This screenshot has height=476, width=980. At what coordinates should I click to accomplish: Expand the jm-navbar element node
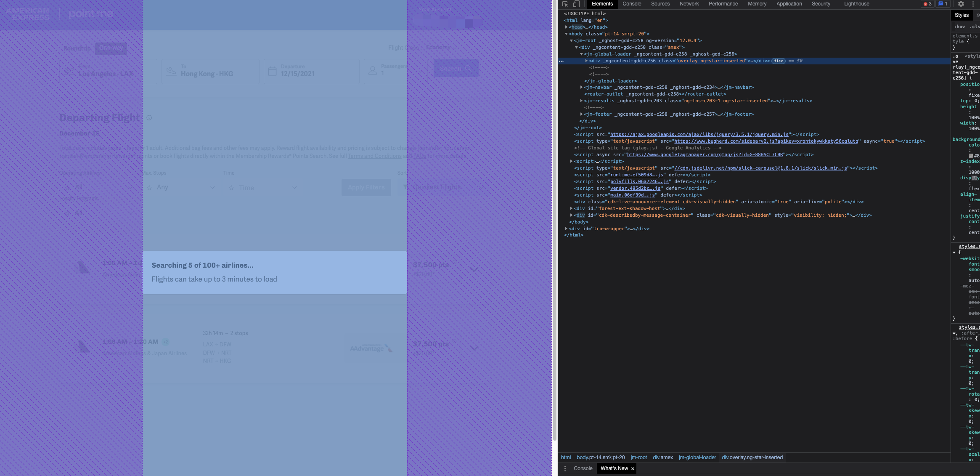tap(581, 88)
